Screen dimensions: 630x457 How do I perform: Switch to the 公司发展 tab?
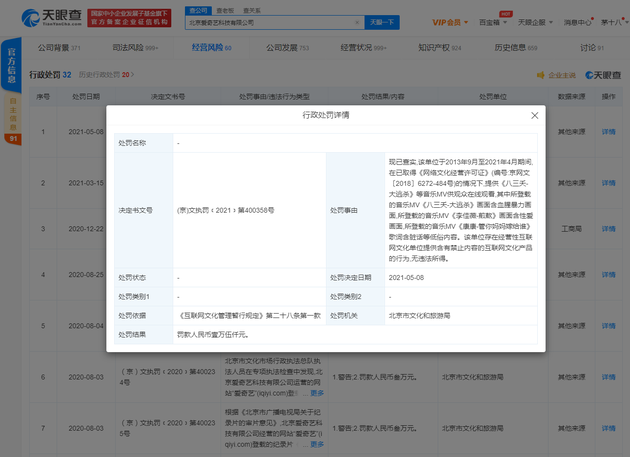287,48
